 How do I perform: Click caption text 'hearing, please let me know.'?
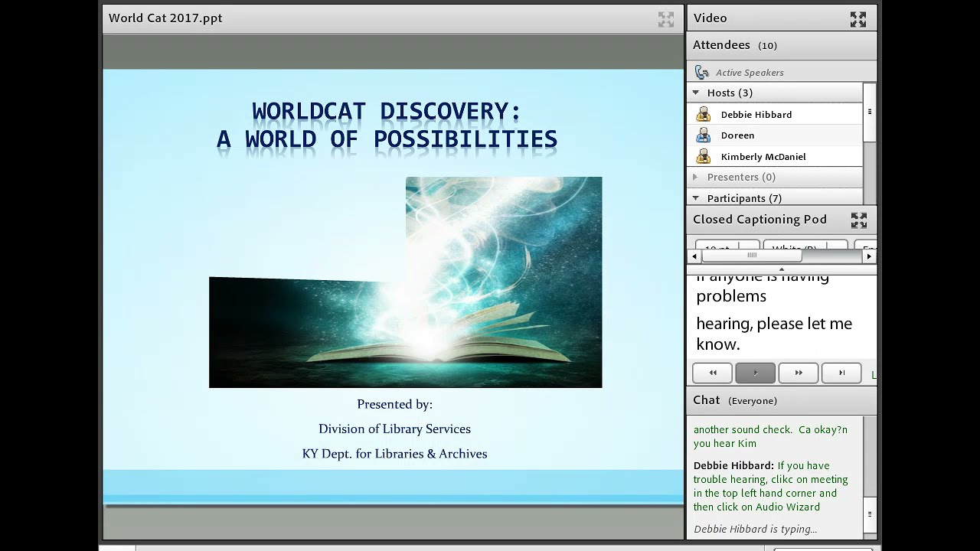(774, 334)
